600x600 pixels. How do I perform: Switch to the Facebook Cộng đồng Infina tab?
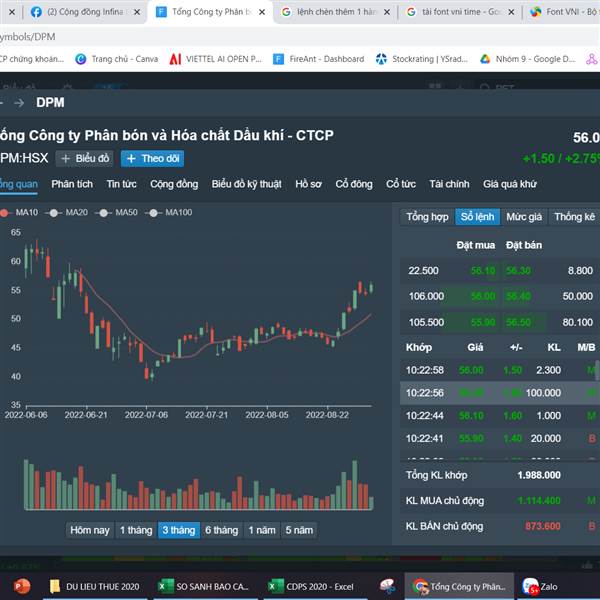84,12
